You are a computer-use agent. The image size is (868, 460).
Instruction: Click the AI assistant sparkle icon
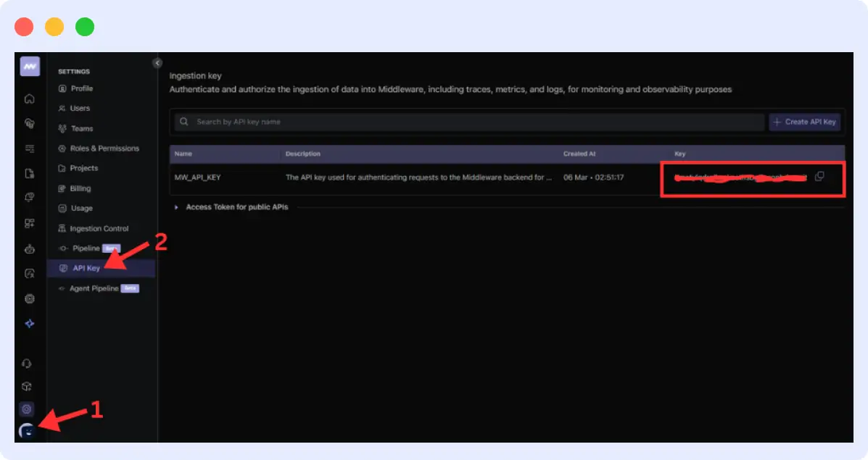(28, 324)
